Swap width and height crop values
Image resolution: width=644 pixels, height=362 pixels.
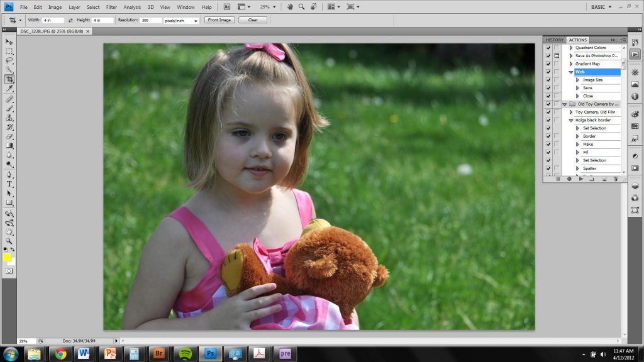pos(70,20)
